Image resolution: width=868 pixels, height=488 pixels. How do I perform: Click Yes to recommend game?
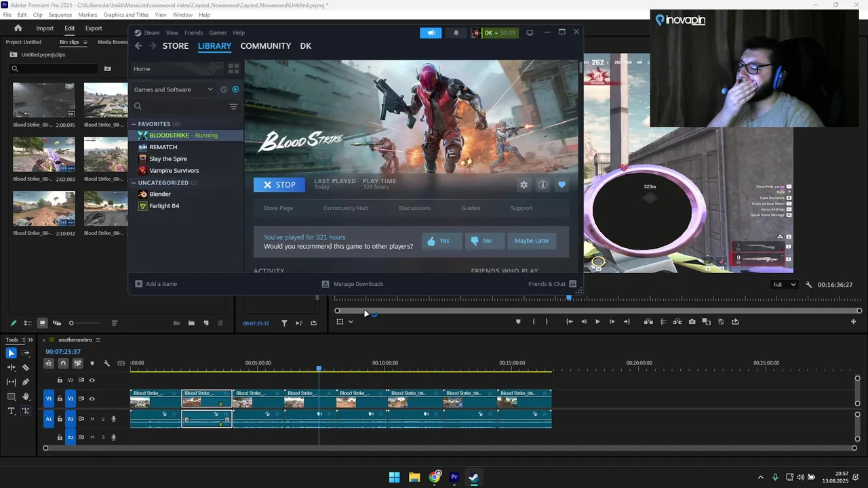click(x=441, y=241)
